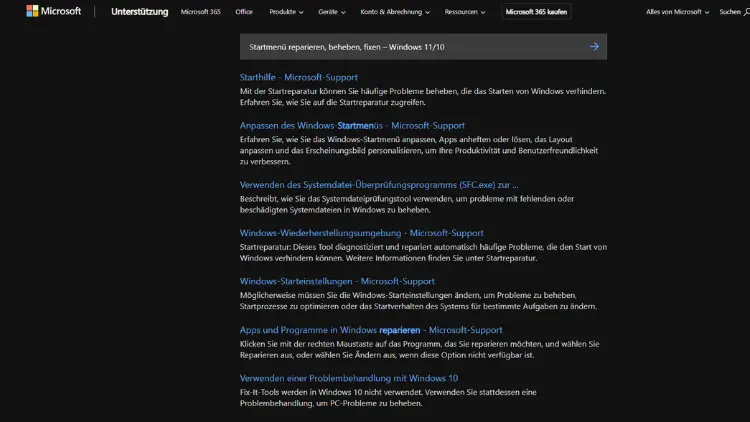The width and height of the screenshot is (750, 422).
Task: Click description 'Startreparatur: Dieses Tool diagnostiziert'
Action: tap(423, 253)
